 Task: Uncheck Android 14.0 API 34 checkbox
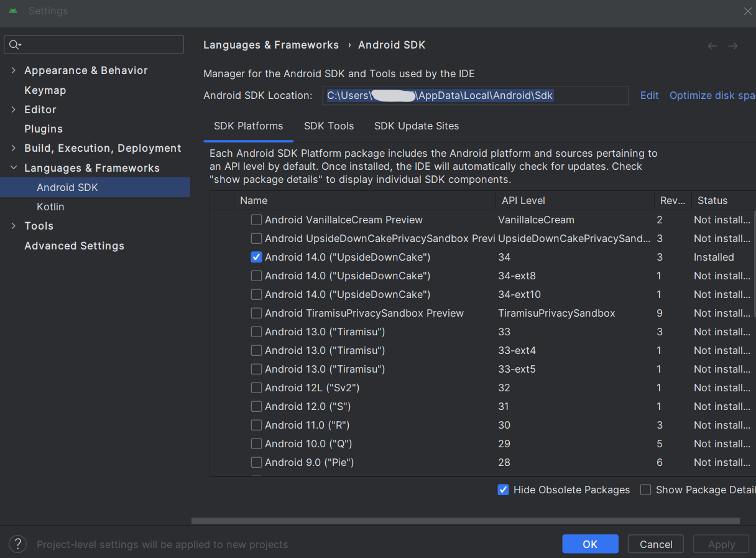click(x=256, y=257)
